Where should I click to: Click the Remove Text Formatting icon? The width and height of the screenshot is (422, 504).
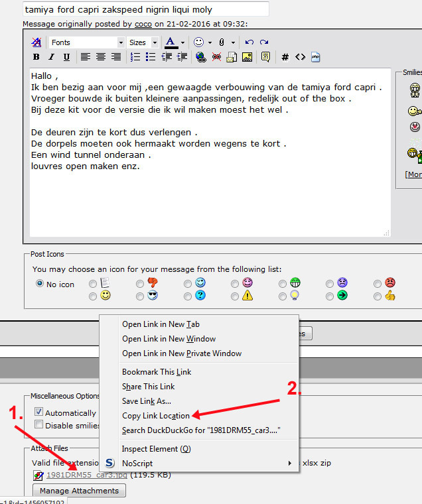36,42
